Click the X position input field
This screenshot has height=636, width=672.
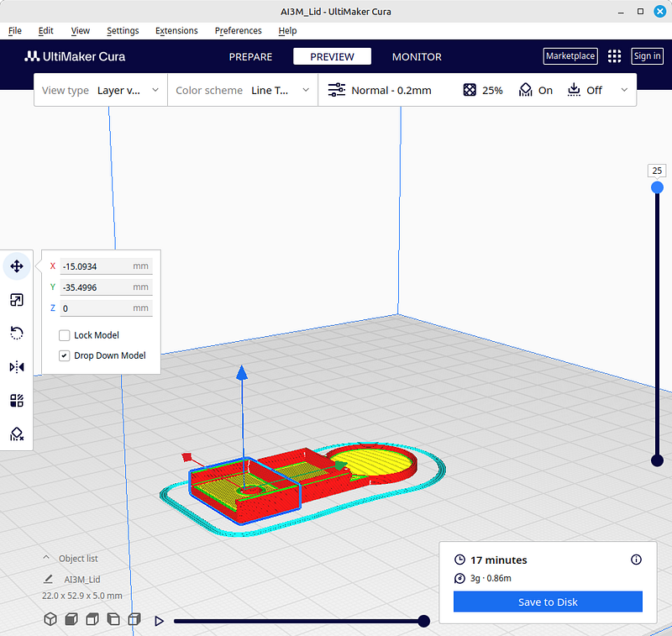106,266
